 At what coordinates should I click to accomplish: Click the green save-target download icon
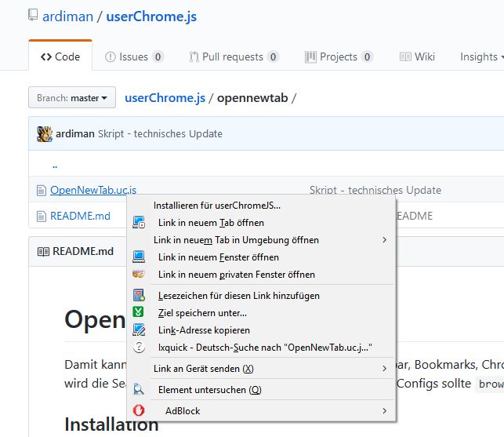138,311
